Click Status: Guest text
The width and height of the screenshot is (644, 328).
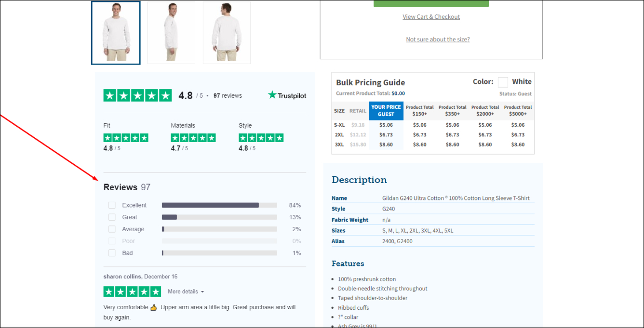pos(515,94)
